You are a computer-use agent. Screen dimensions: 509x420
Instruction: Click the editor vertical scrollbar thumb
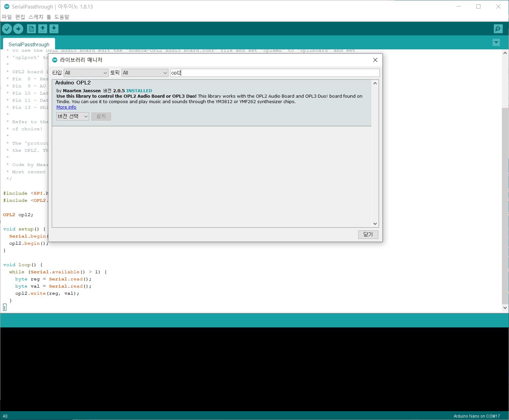coord(505,206)
